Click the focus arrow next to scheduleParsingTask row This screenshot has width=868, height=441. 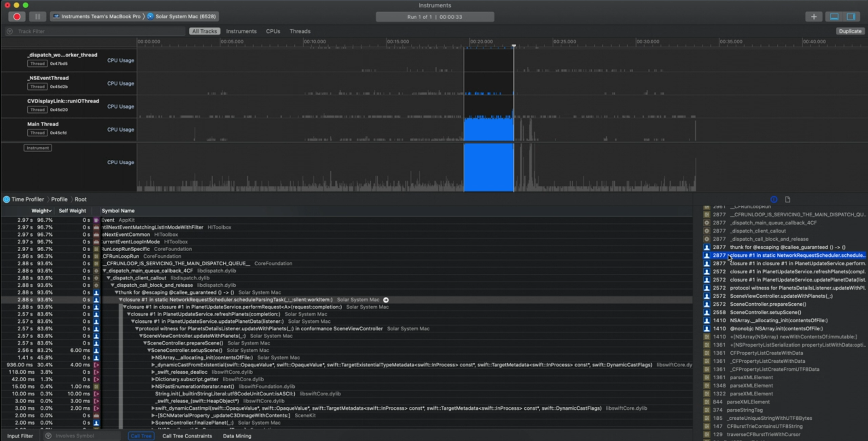pyautogui.click(x=386, y=300)
